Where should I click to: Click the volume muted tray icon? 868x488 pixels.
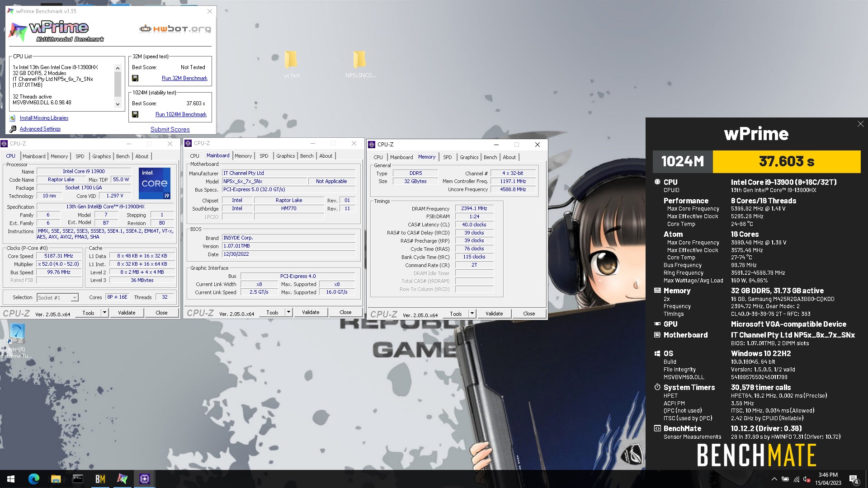click(807, 479)
